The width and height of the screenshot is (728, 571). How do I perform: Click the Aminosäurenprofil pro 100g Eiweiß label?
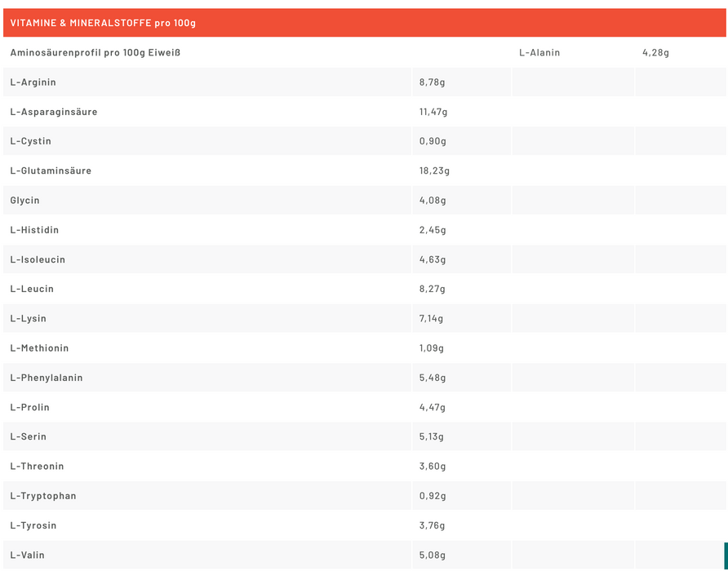(95, 53)
